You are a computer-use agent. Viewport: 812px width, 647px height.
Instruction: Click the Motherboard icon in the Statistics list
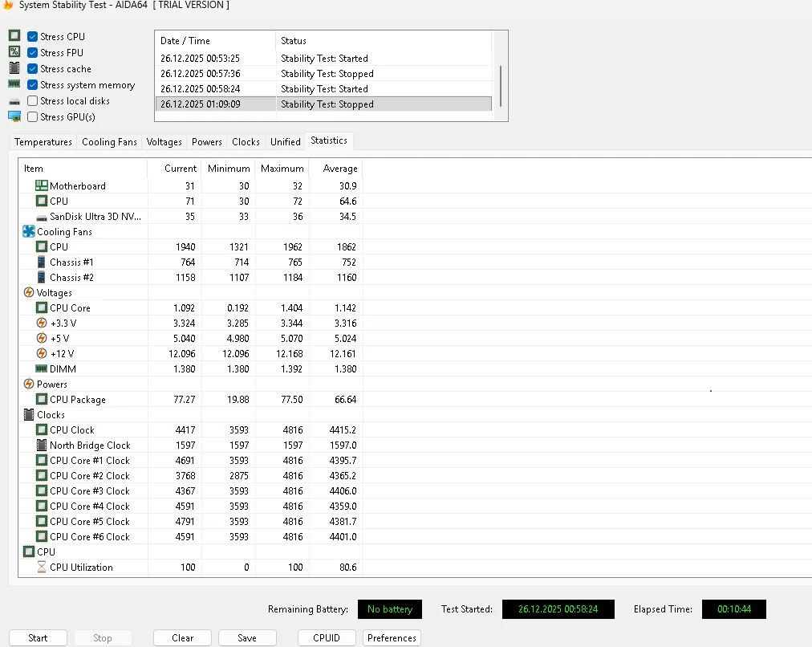[x=41, y=185]
